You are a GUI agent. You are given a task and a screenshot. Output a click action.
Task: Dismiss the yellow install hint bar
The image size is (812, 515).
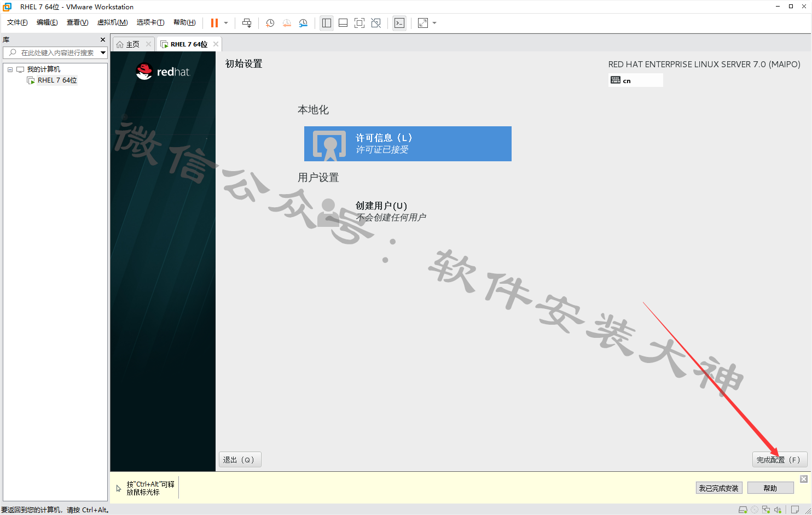[x=804, y=479]
